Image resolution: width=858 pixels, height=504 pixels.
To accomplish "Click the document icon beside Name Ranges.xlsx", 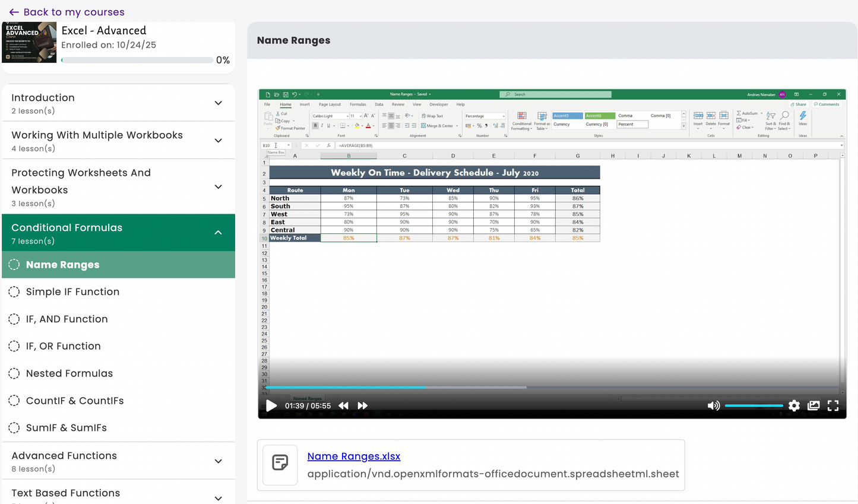I will (280, 465).
